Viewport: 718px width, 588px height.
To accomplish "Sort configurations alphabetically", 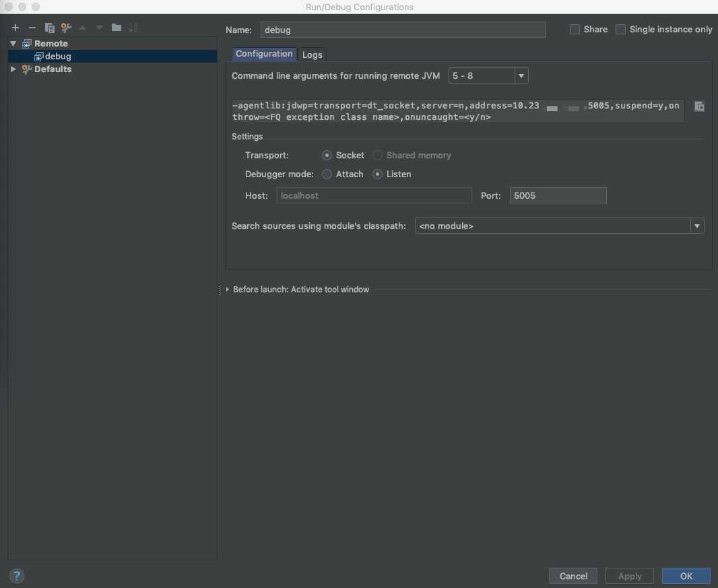I will pyautogui.click(x=133, y=28).
